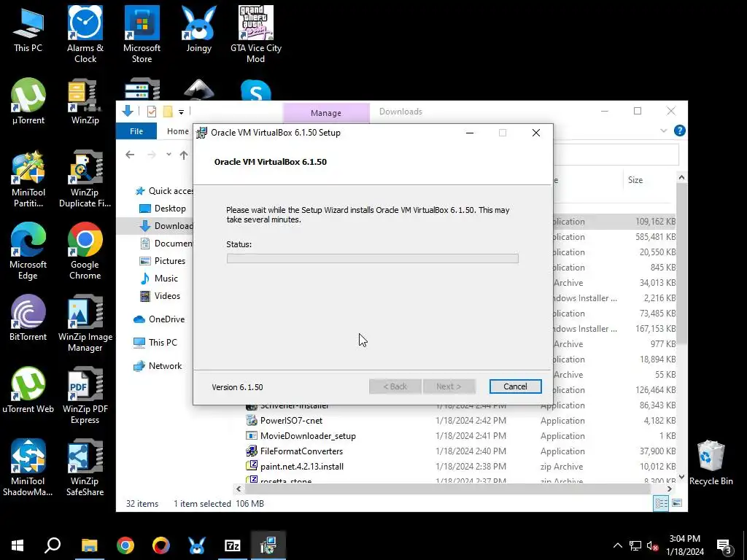
Task: Open taskbar search magnifier
Action: (53, 545)
